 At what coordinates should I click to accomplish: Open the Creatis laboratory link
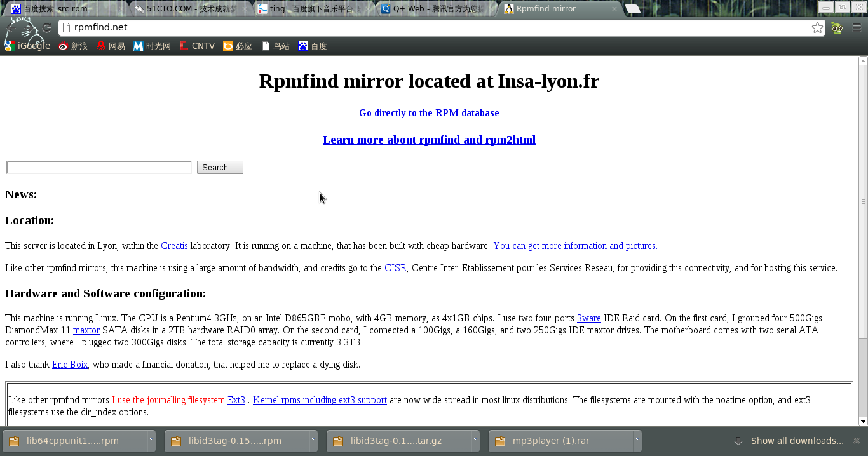point(174,246)
